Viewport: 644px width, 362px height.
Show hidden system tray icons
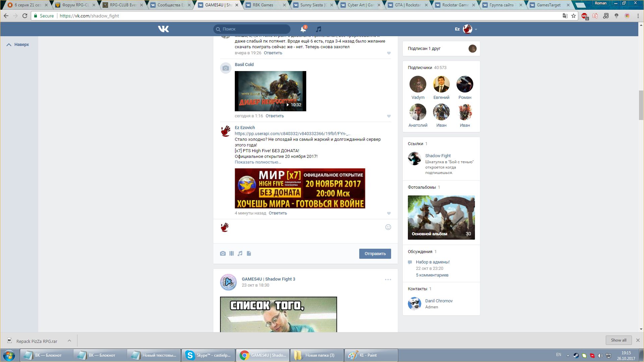568,356
